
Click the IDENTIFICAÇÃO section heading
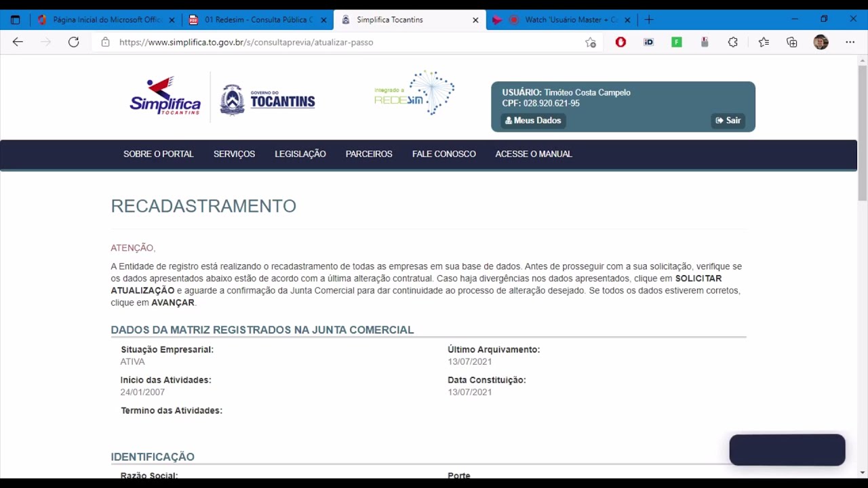153,457
